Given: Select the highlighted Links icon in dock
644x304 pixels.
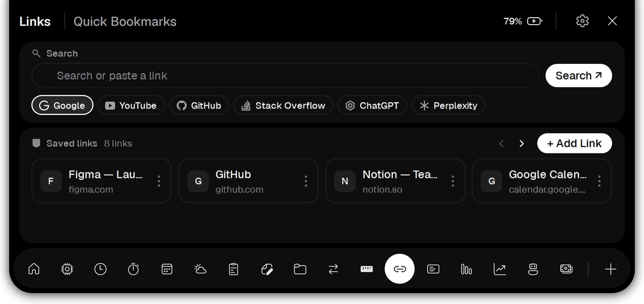Looking at the screenshot, I should [x=400, y=269].
